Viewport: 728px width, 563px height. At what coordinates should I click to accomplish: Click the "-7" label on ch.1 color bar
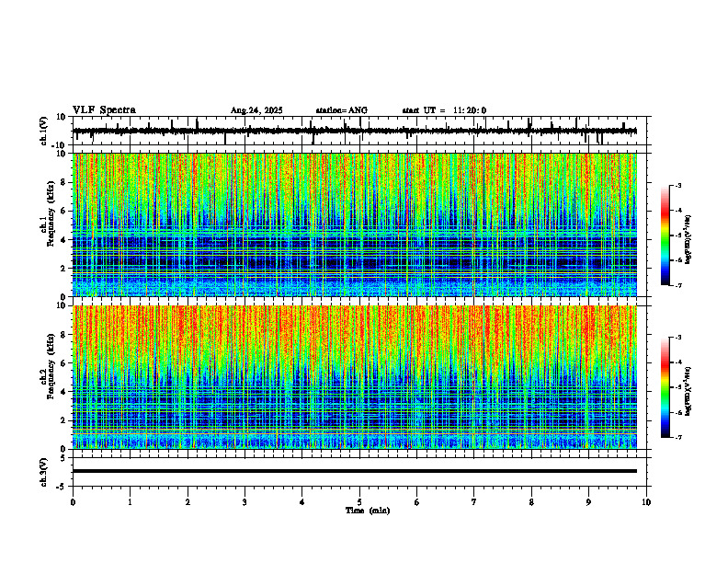coord(678,285)
